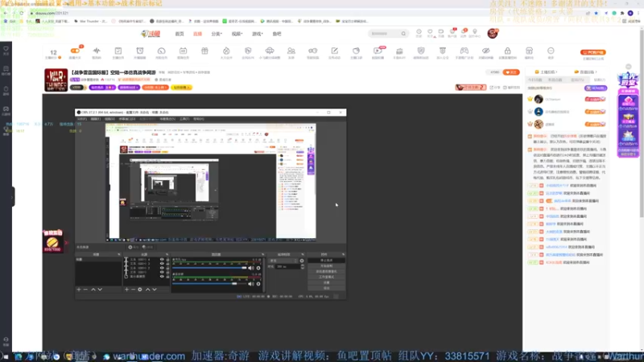
Task: Toggle visibility eye of first OBS source
Action: [x=162, y=259]
